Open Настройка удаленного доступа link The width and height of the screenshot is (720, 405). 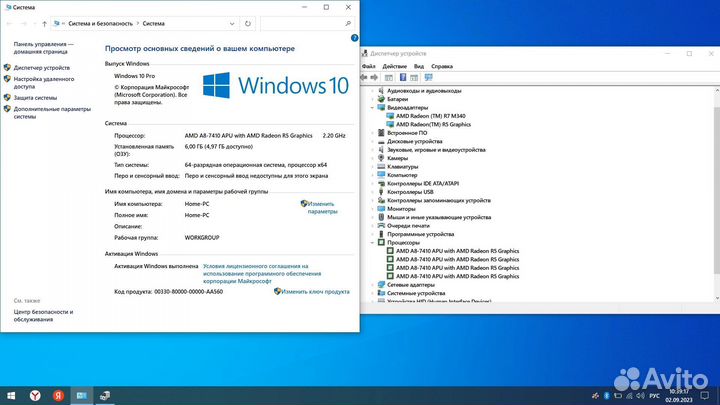coord(44,83)
